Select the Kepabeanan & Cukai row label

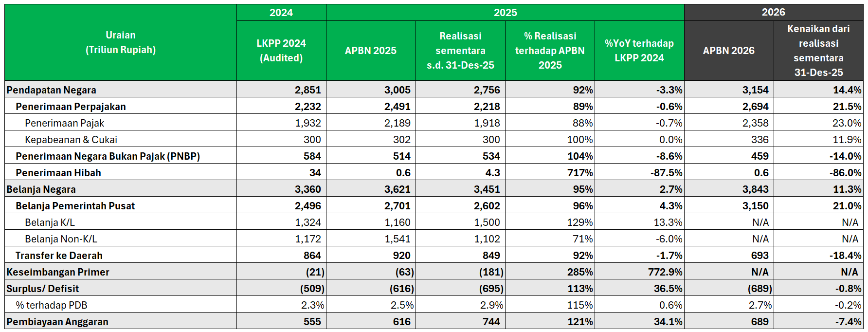71,140
